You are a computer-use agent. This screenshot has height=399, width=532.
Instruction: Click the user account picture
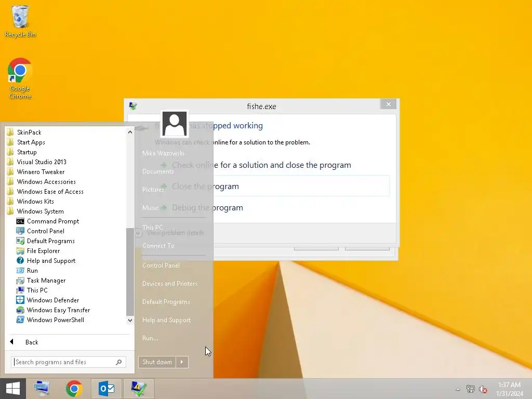[x=175, y=124]
